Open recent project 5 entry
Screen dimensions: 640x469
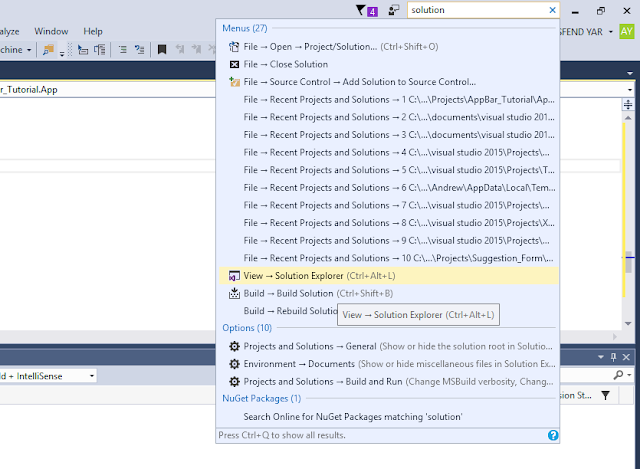tap(389, 170)
